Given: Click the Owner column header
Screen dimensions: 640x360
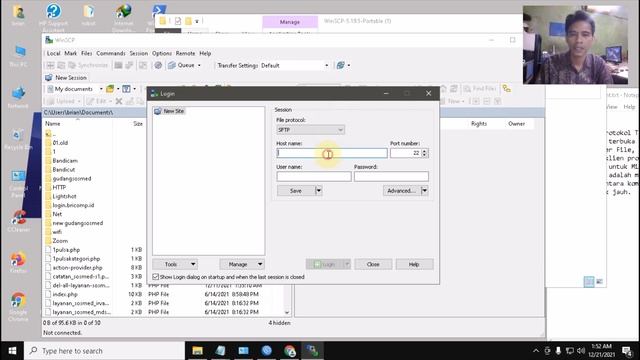Looking at the screenshot, I should (516, 124).
